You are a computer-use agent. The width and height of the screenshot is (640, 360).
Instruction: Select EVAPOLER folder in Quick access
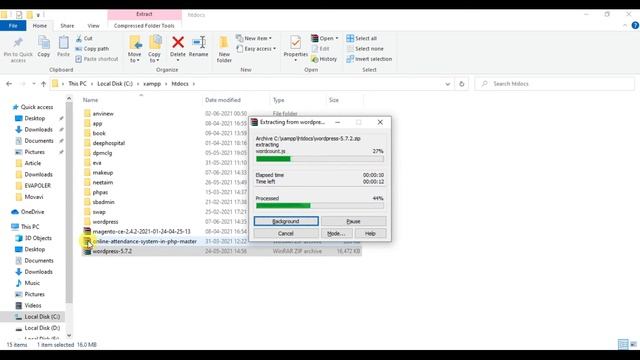coord(37,185)
